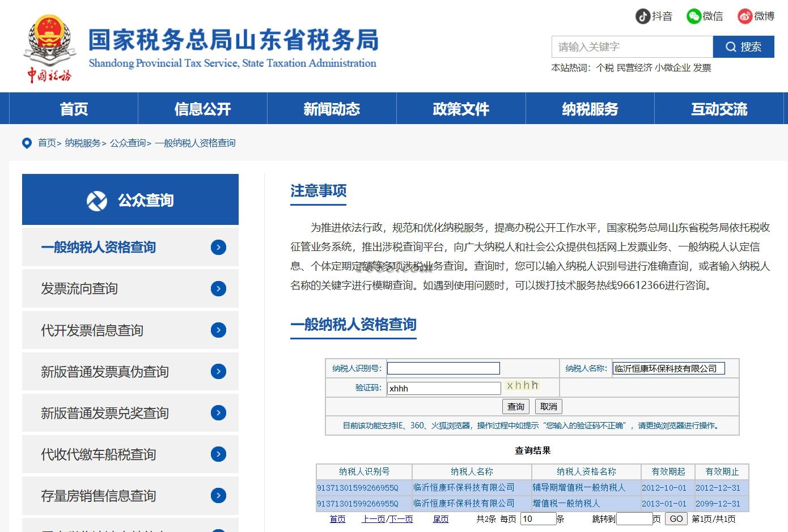The height and width of the screenshot is (532, 788).
Task: Open the 纳税服务 navigation tab
Action: 590,108
